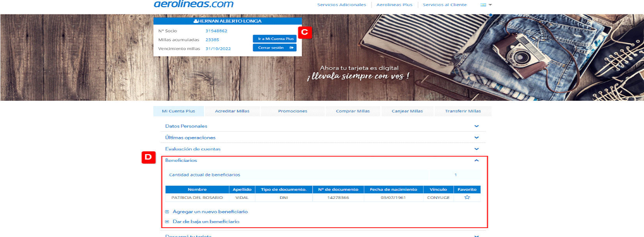The height and width of the screenshot is (237, 644).
Task: Click the carousel indicator dot on the banner
Action: 490,15
